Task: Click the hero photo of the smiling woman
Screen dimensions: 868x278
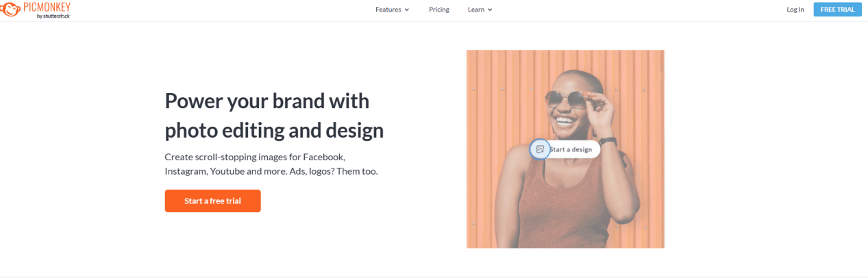Action: pyautogui.click(x=565, y=149)
